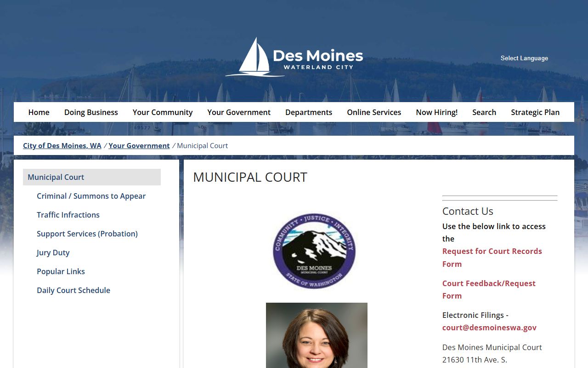Click the Now Hiring! menu item
This screenshot has width=588, height=368.
pos(437,112)
